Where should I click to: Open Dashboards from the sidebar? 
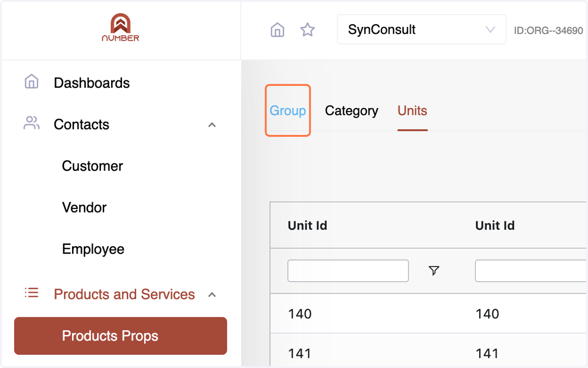tap(92, 83)
